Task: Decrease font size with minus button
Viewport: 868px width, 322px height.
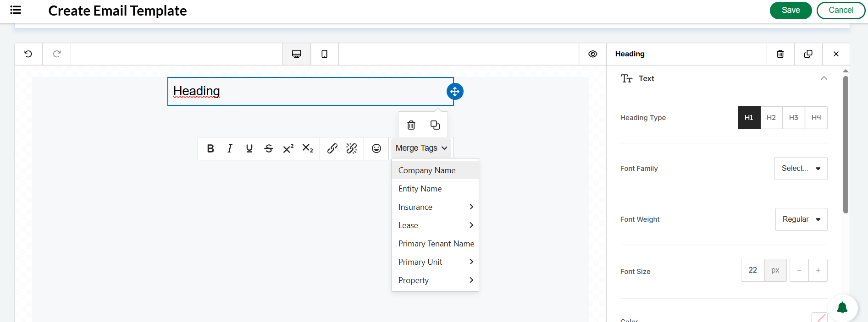Action: pos(799,270)
